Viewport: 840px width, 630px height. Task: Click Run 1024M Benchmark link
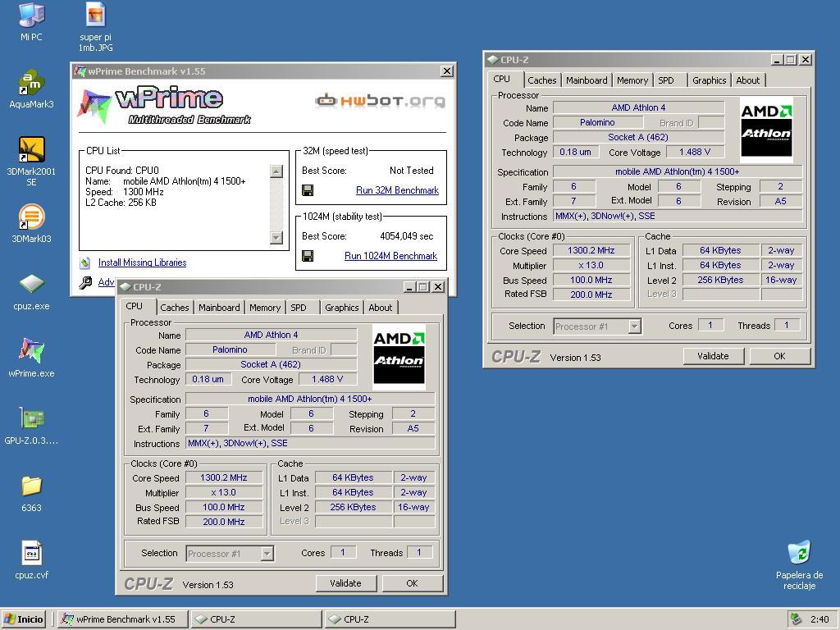coord(390,256)
